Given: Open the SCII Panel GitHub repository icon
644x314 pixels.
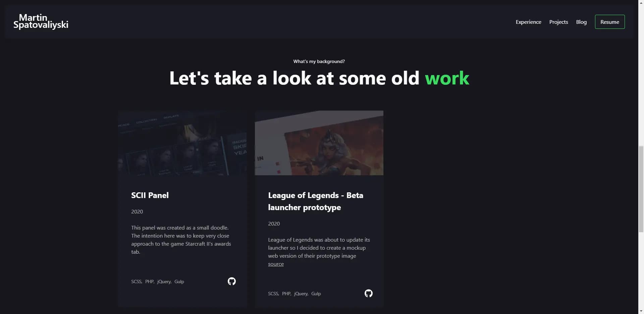Looking at the screenshot, I should 232,281.
